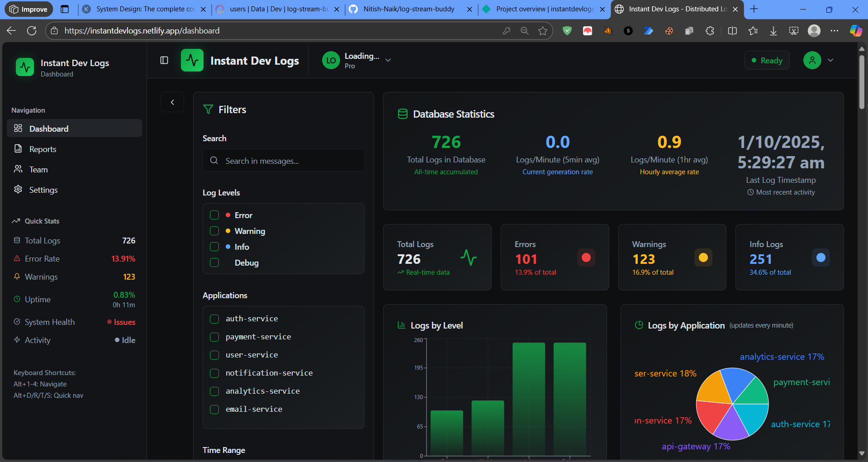Open the Team navigation item
The height and width of the screenshot is (462, 868).
pos(74,169)
